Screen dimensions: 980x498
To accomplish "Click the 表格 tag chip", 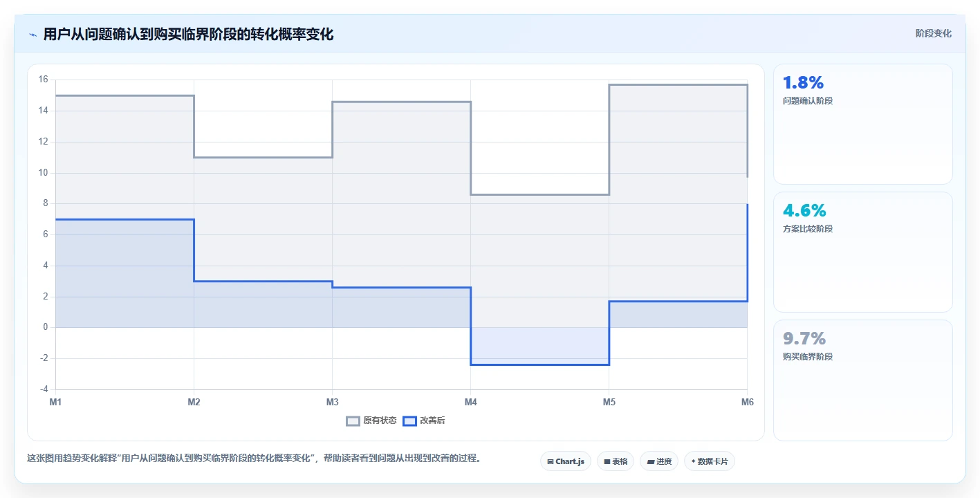I will click(x=616, y=461).
